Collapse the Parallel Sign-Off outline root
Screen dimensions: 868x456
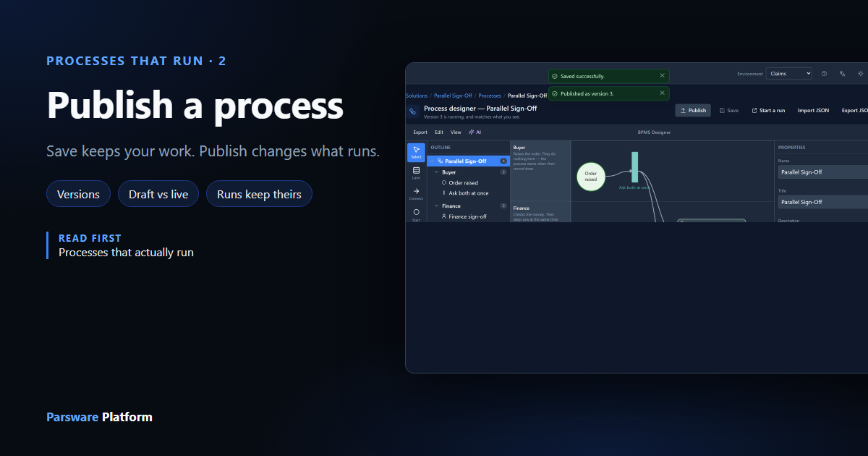[433, 161]
